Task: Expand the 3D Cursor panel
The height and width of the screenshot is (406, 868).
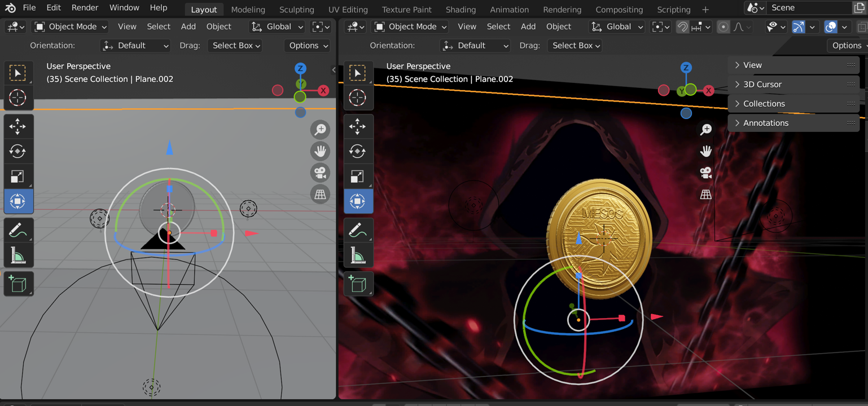Action: 762,85
